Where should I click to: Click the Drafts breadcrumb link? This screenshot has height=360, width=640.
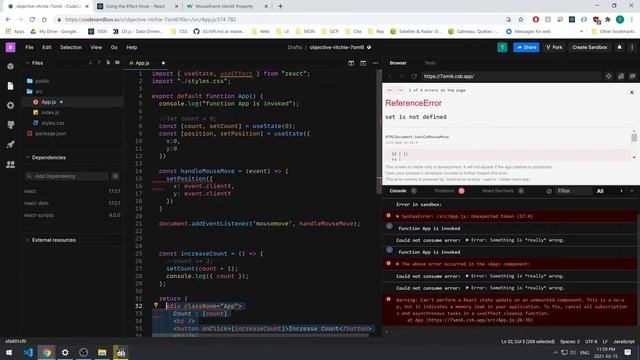(295, 47)
